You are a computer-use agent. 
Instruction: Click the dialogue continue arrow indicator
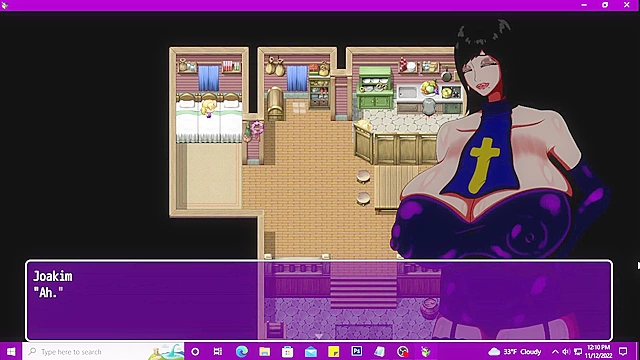(x=319, y=336)
